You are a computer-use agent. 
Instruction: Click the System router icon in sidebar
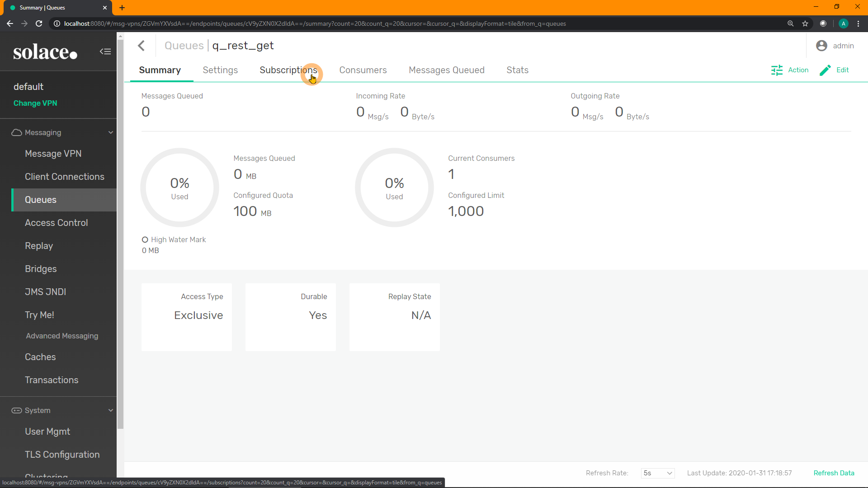[x=17, y=410]
